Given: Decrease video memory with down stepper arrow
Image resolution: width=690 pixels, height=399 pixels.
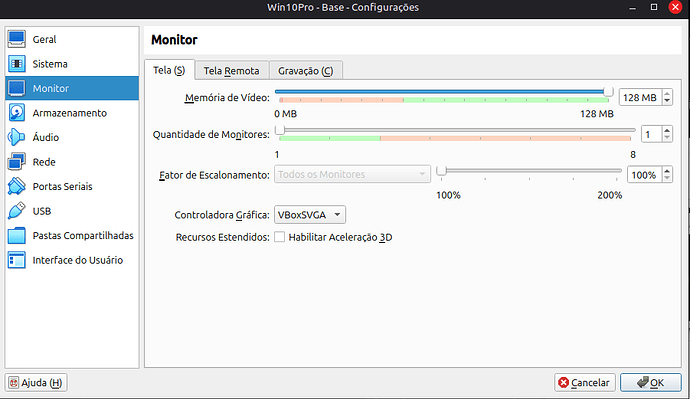Looking at the screenshot, I should [x=667, y=101].
